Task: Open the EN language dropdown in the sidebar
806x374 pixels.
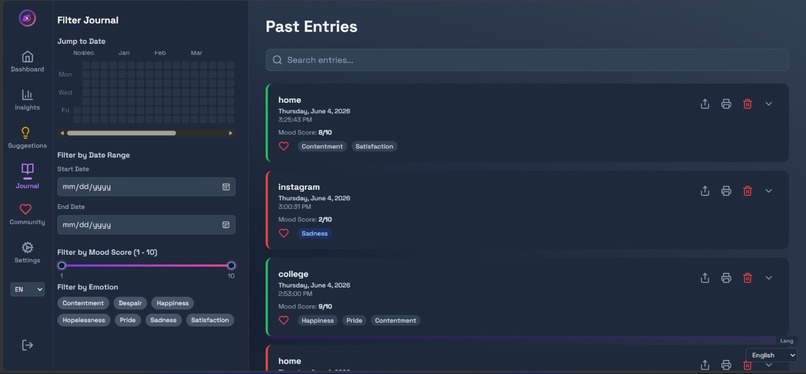Action: click(x=27, y=289)
